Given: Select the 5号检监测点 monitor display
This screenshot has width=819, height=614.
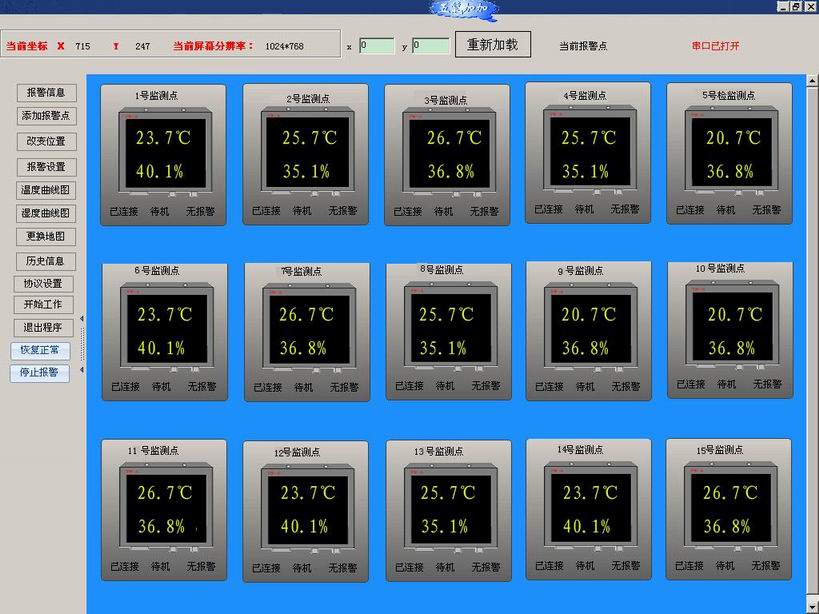Looking at the screenshot, I should pos(732,152).
